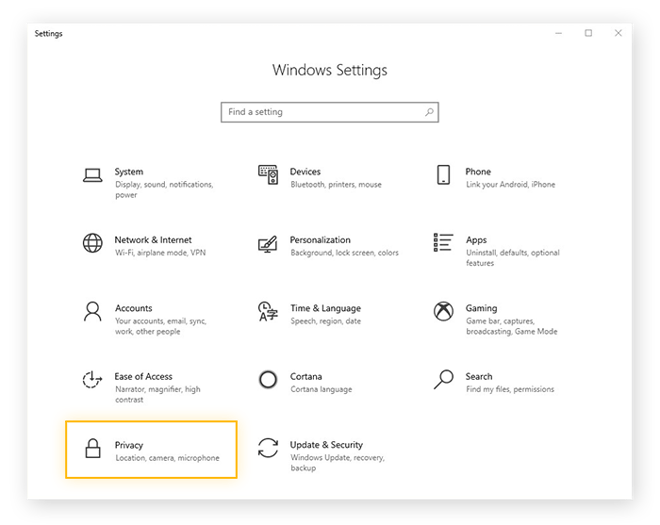Close the Settings window
This screenshot has width=660, height=525.
[x=618, y=33]
